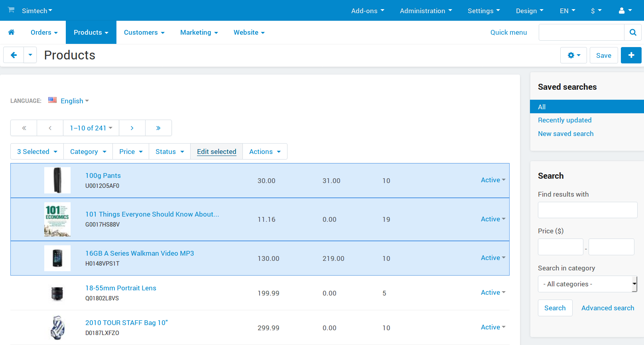Go to the home dashboard icon
The width and height of the screenshot is (644, 345).
[x=12, y=32]
